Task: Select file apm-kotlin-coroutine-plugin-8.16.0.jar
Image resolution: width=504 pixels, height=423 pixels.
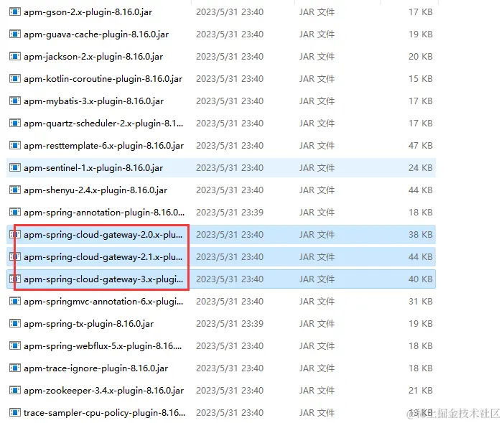Action: click(x=103, y=79)
